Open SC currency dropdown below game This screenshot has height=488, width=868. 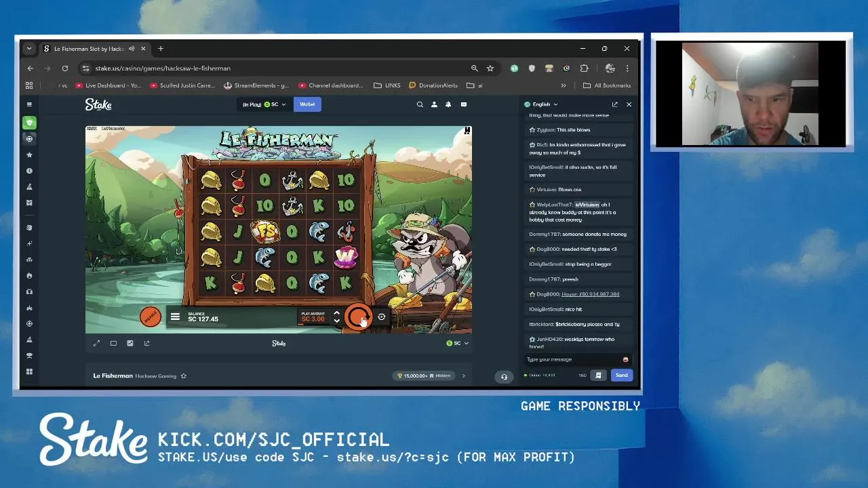point(458,343)
